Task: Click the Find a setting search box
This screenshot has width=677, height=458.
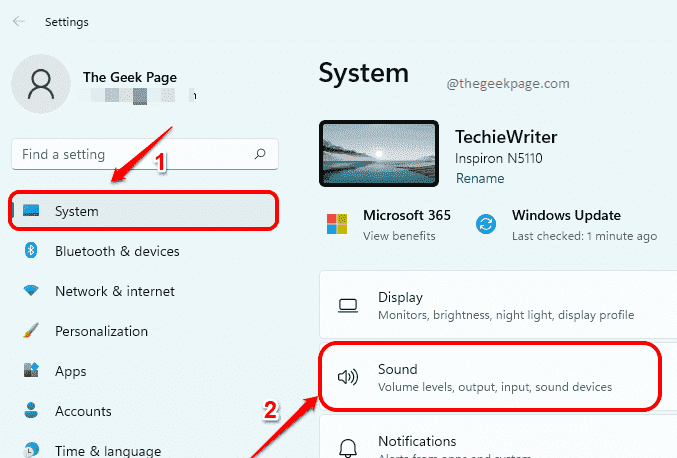Action: (145, 154)
